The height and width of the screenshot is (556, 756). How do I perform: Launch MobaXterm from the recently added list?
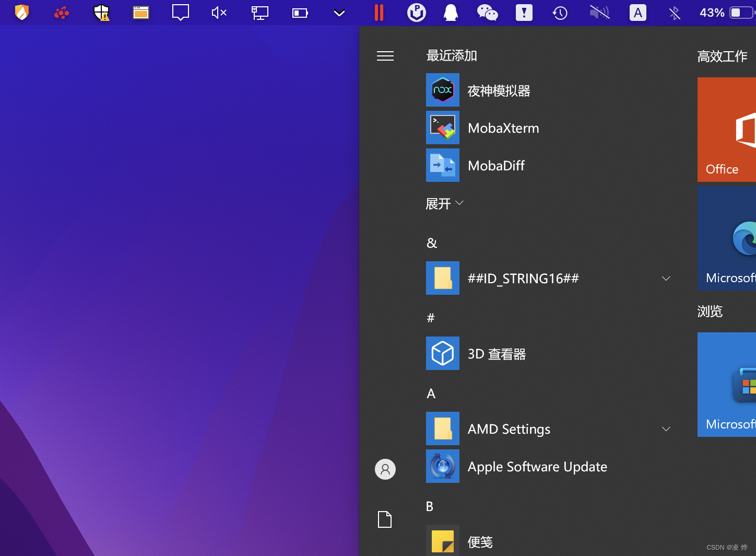pyautogui.click(x=548, y=128)
